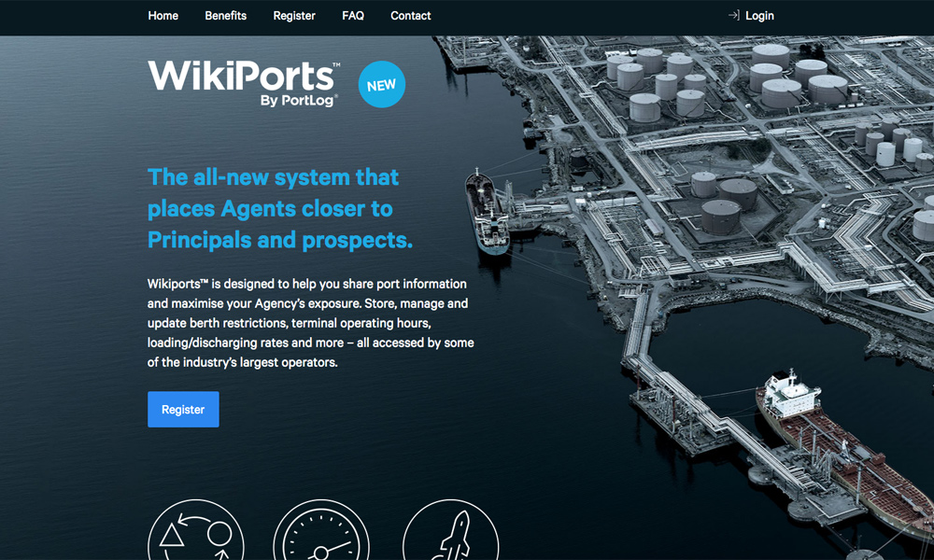Click the small tanker ship near the pier
Screen dimensions: 934x560
(488, 211)
